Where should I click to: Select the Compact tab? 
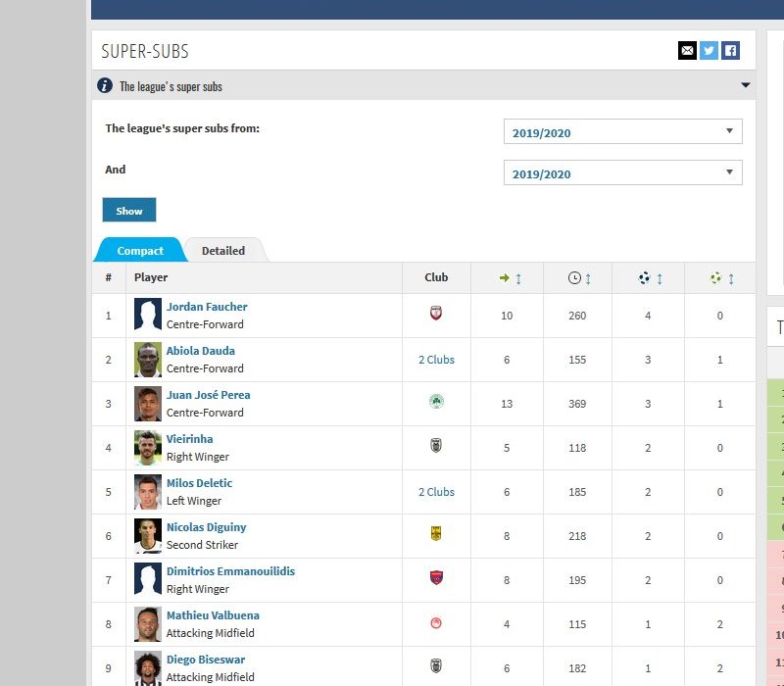[140, 251]
